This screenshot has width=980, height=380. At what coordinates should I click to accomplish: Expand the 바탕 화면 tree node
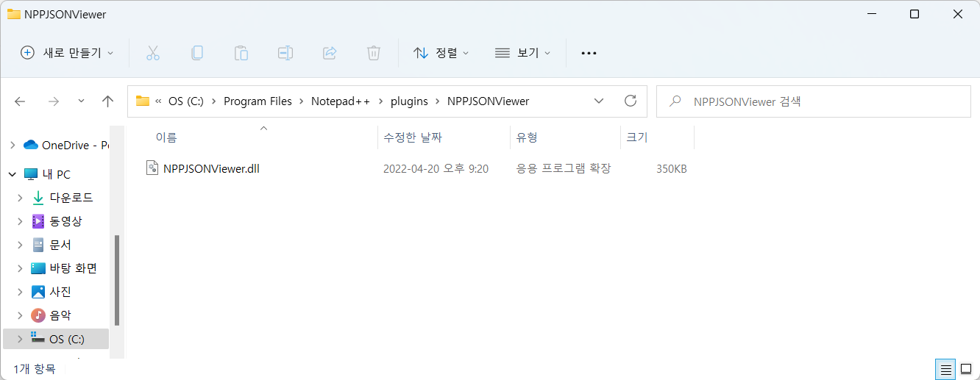tap(21, 268)
